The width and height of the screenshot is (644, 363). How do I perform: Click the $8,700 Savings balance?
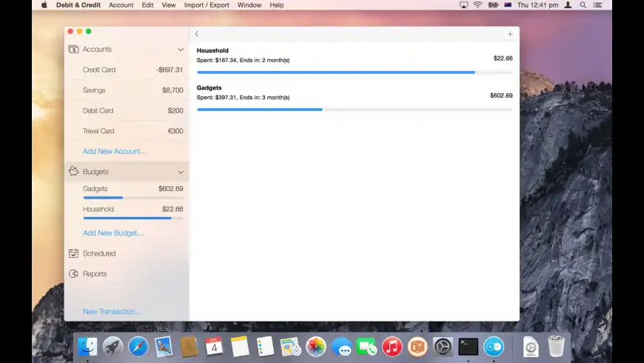point(172,90)
